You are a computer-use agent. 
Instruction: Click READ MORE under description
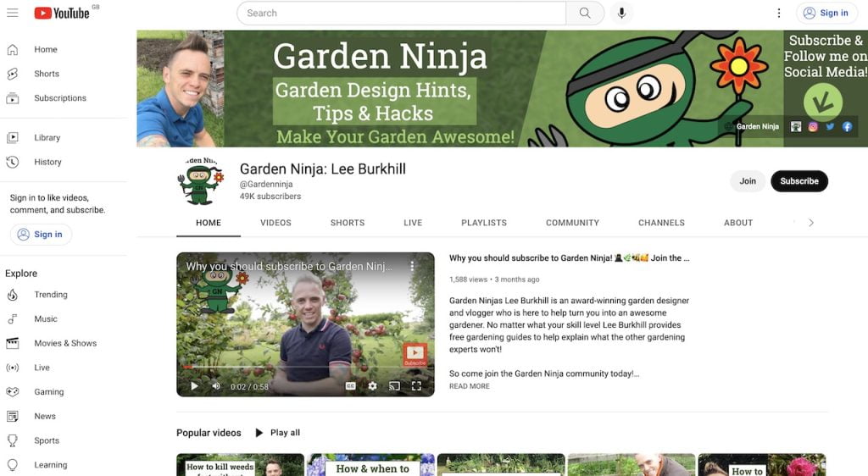pos(470,386)
